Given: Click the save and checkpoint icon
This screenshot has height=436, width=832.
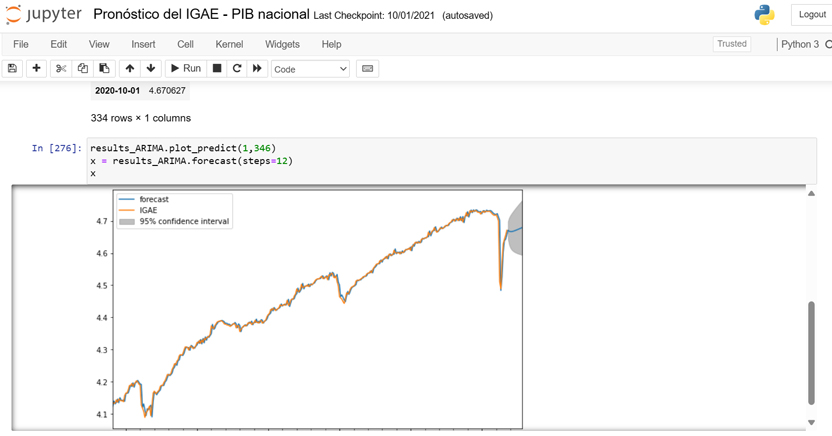Looking at the screenshot, I should [x=13, y=68].
